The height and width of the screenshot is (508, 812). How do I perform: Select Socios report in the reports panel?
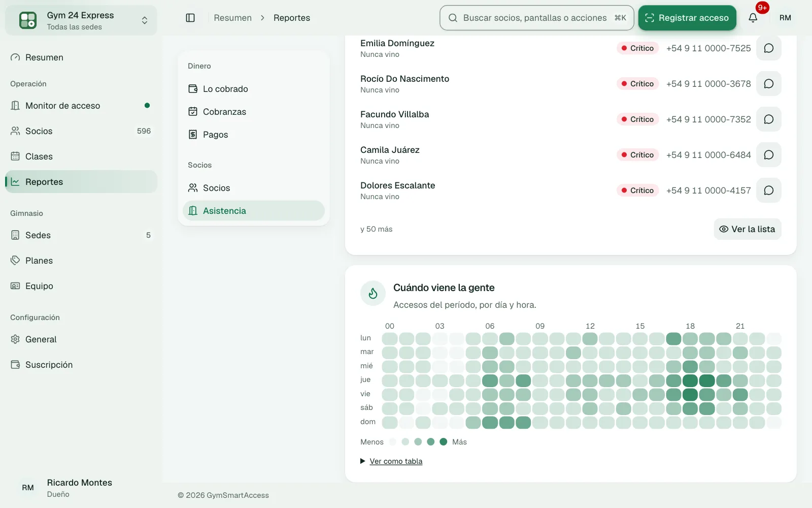tap(254, 188)
